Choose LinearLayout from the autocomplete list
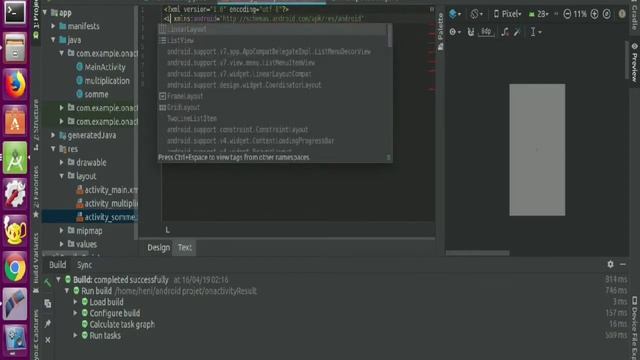This screenshot has width=640, height=360. (272, 29)
